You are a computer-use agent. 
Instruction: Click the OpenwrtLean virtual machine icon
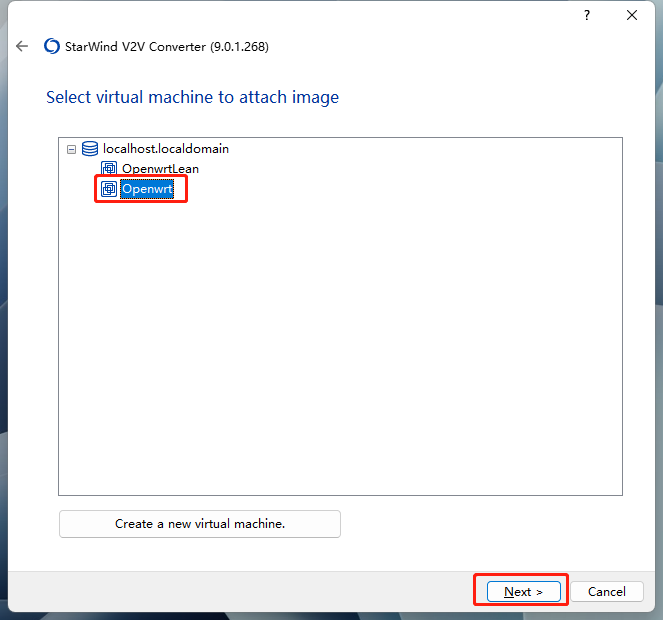point(110,168)
